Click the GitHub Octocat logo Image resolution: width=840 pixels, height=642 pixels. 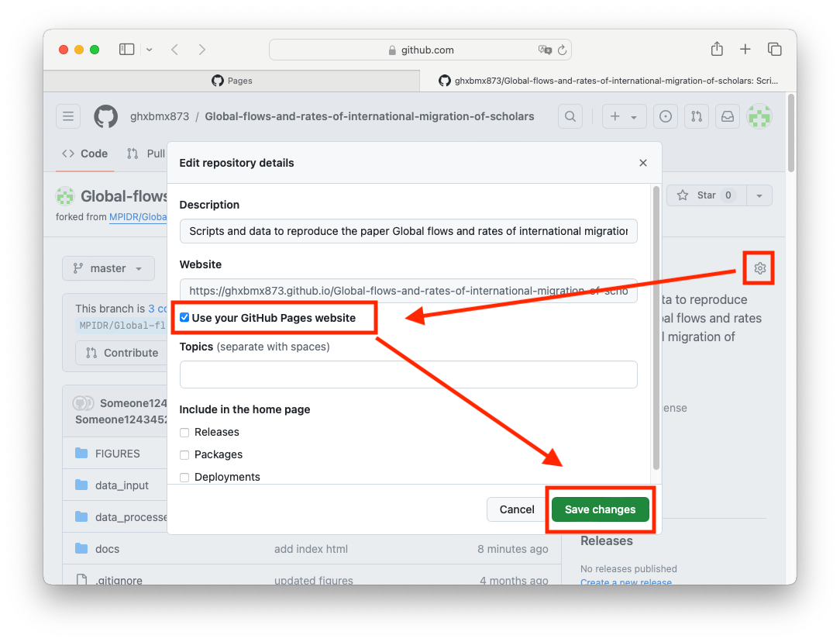105,116
